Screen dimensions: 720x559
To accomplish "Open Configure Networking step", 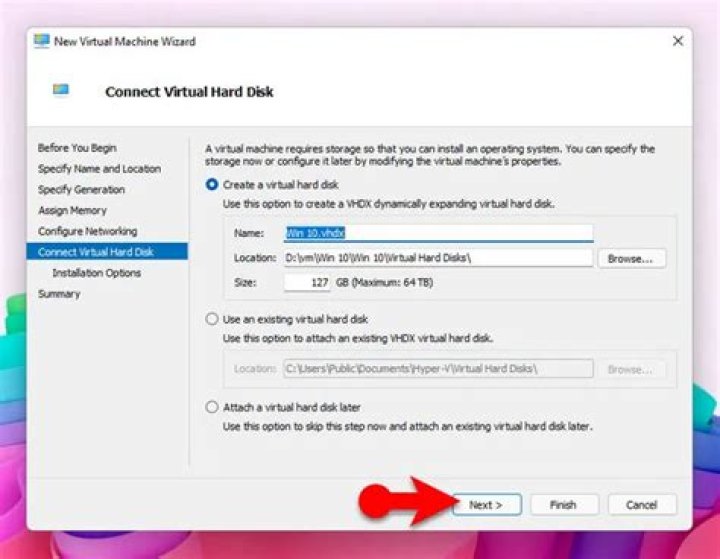I will coord(88,231).
